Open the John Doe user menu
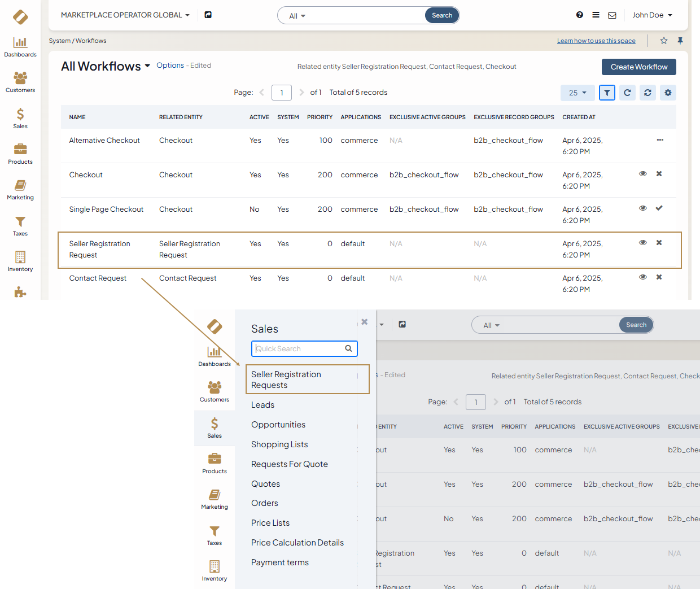The height and width of the screenshot is (589, 700). [652, 15]
